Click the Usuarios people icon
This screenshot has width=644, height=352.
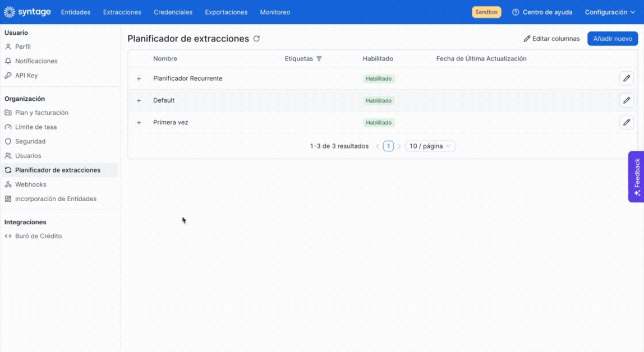pos(8,156)
